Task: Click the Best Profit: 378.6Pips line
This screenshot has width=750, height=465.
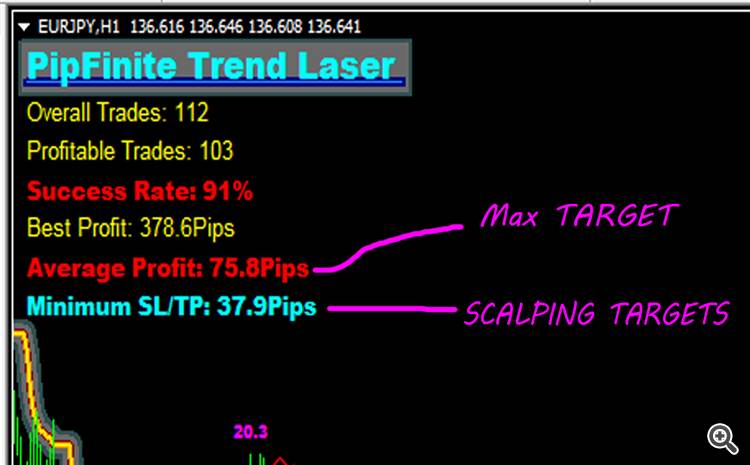Action: [x=131, y=228]
